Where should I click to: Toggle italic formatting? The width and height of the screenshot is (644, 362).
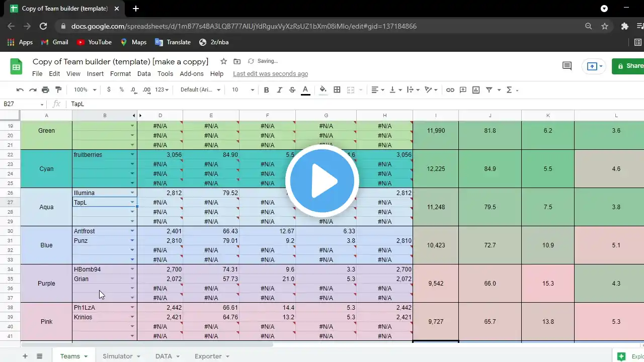click(279, 90)
